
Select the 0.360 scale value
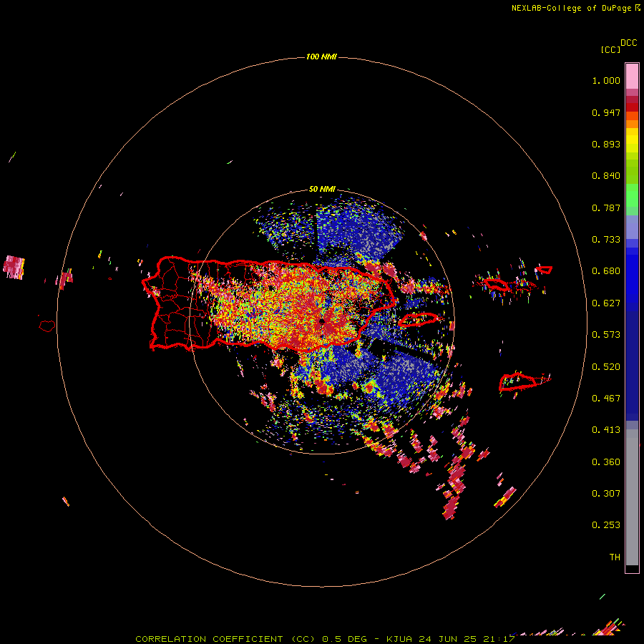[x=606, y=462]
